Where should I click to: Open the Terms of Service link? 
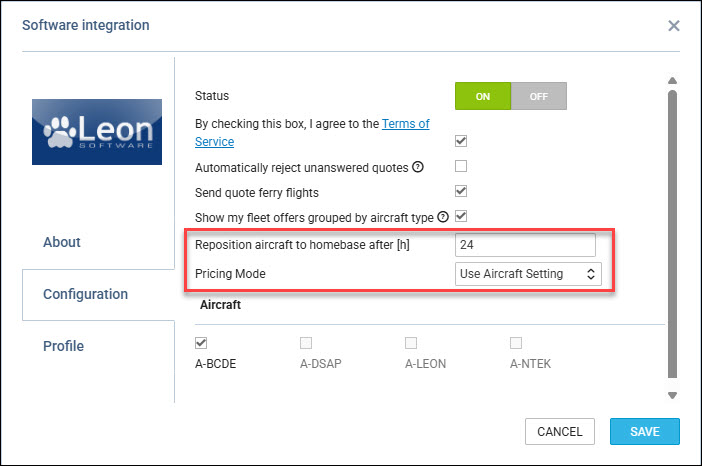pos(406,124)
